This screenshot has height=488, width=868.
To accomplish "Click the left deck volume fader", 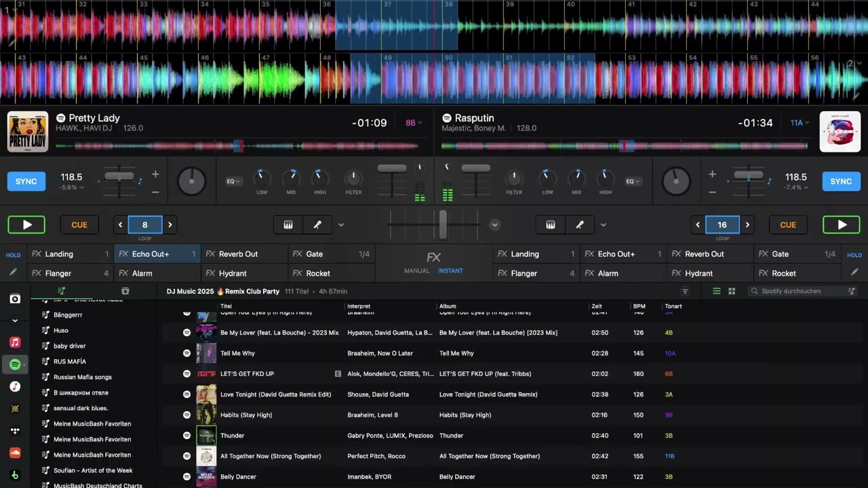I will [392, 168].
